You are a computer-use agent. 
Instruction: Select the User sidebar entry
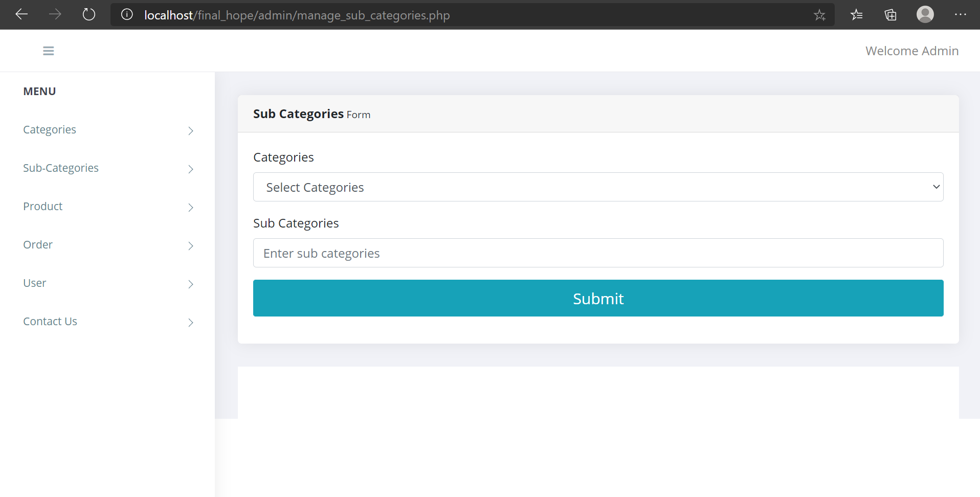click(x=34, y=282)
